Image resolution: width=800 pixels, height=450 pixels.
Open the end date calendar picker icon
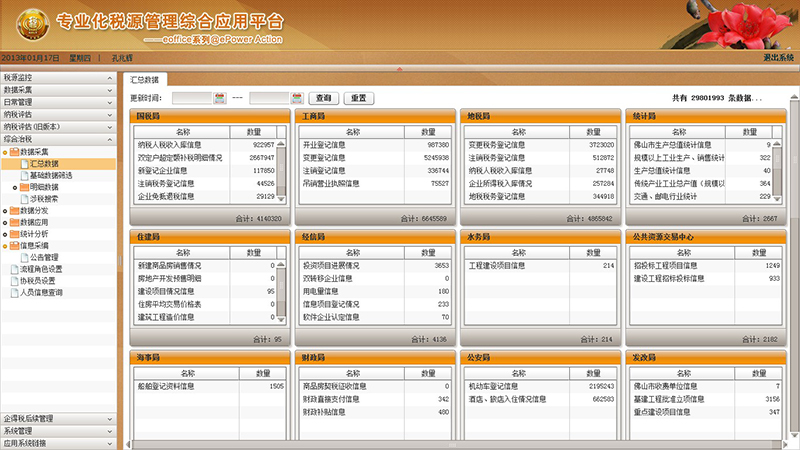click(x=296, y=98)
